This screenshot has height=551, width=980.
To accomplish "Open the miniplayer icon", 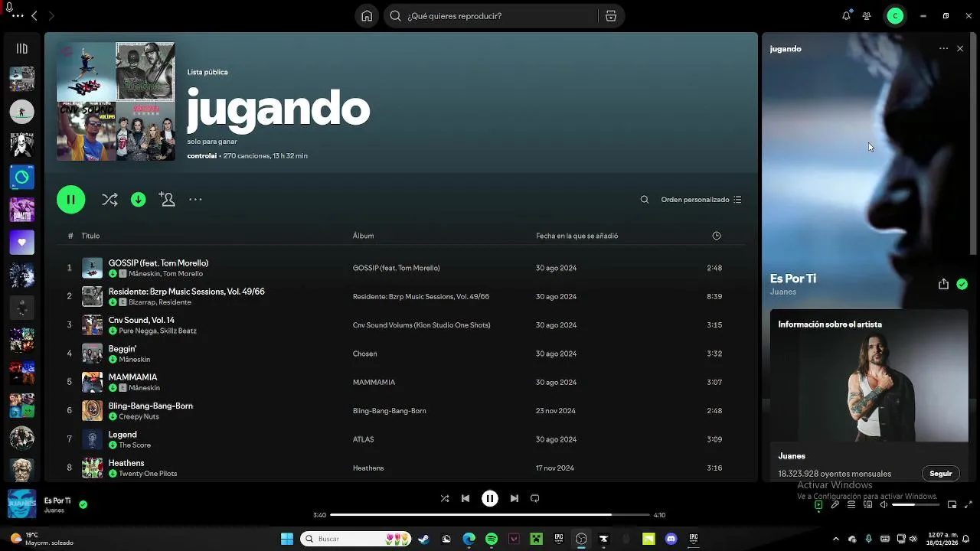I will pos(952,505).
